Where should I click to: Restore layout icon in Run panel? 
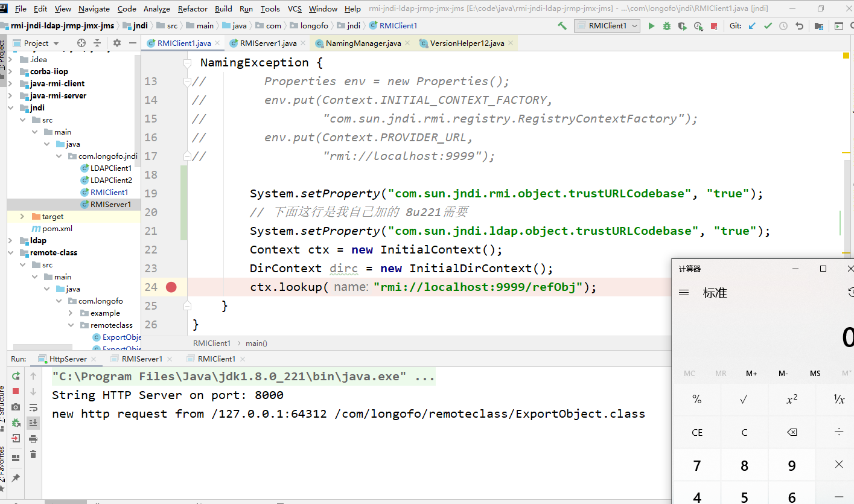[16, 458]
